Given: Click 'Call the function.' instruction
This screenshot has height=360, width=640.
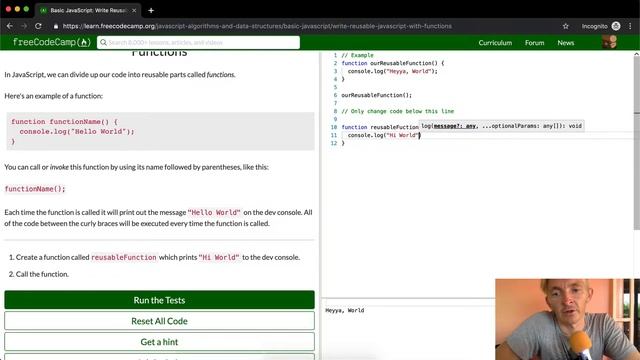Looking at the screenshot, I should point(42,274).
